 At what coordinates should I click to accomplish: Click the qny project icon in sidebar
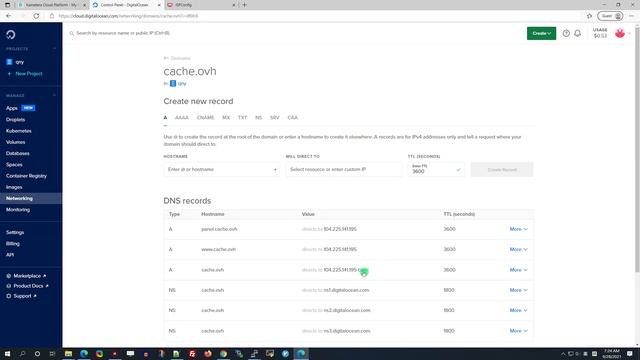(x=9, y=62)
